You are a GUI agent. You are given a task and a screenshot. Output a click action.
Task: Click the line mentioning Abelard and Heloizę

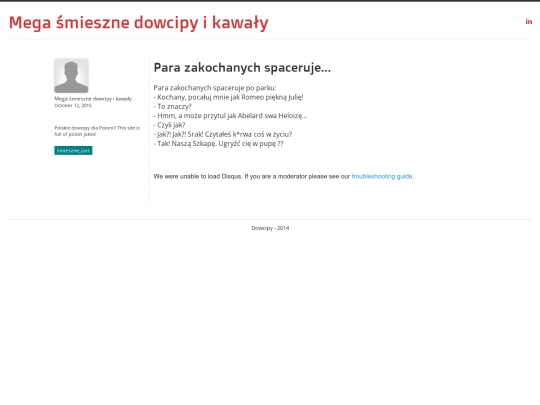[230, 116]
